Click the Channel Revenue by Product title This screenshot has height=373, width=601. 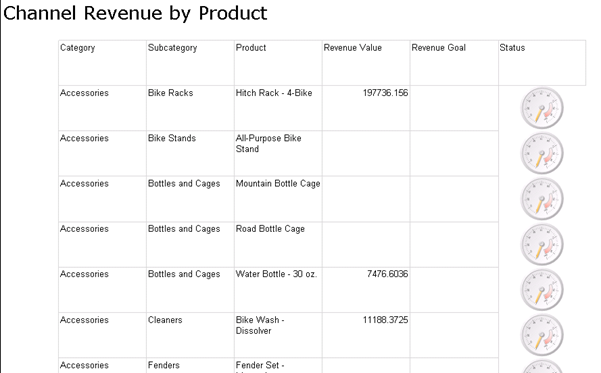point(135,13)
